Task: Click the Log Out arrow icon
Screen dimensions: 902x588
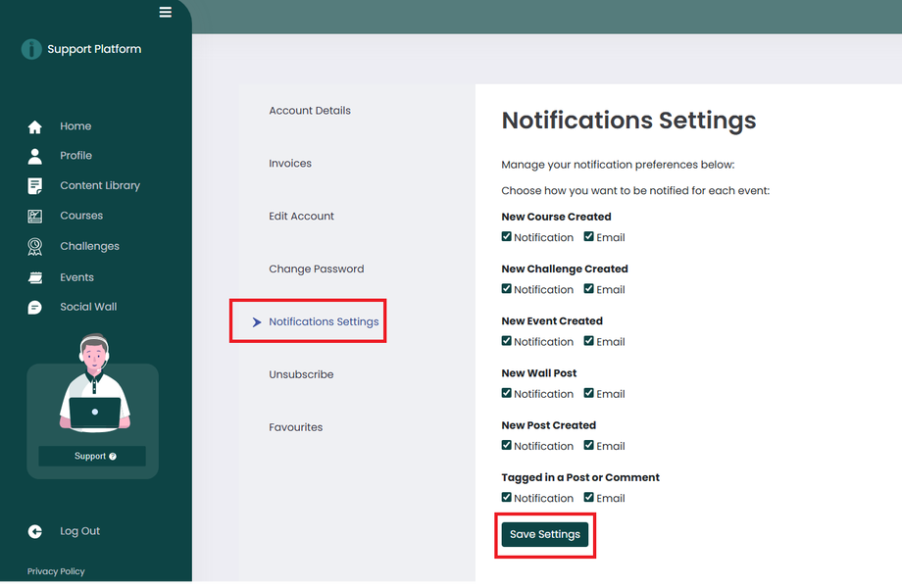Action: click(35, 532)
